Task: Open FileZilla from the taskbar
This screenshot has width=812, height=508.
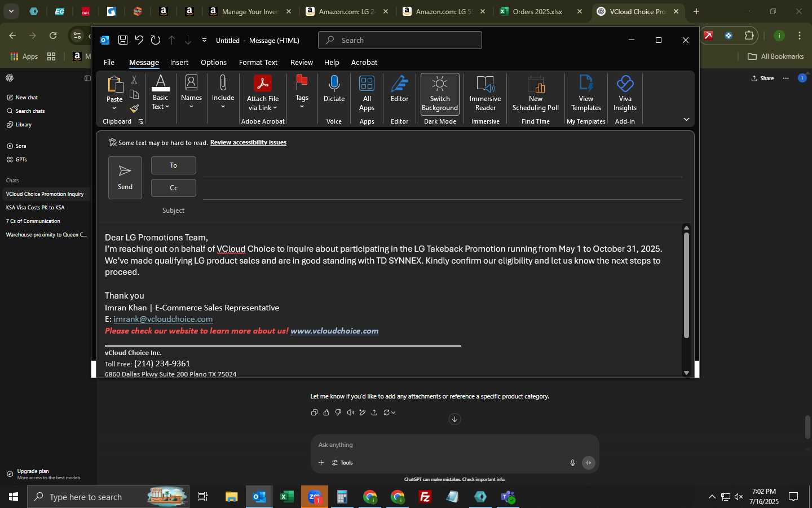Action: pos(425,497)
